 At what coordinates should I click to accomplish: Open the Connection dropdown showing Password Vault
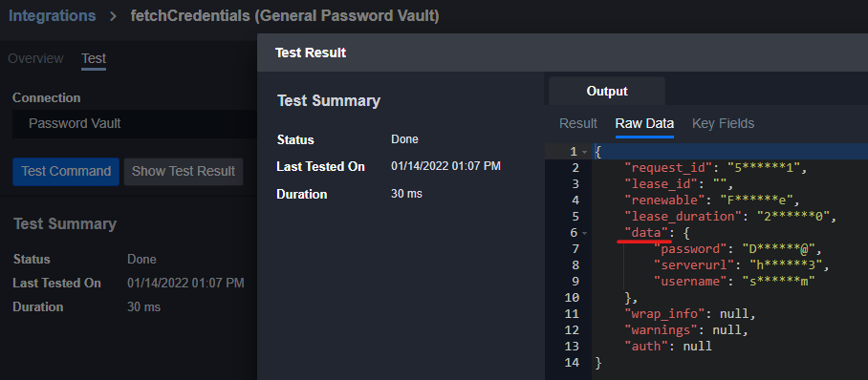pos(135,123)
